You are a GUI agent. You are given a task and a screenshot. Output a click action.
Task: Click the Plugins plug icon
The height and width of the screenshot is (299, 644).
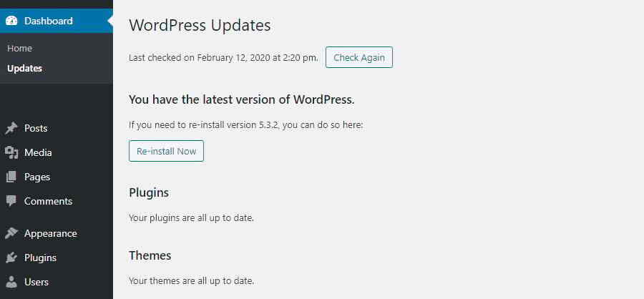(x=11, y=258)
